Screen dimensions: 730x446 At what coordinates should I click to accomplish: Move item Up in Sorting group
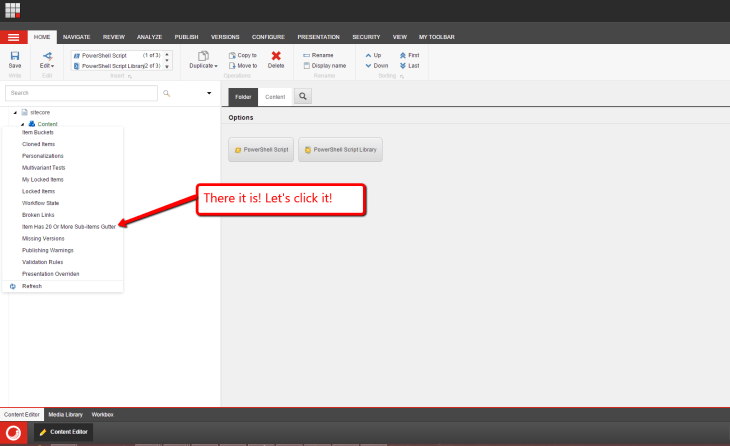coord(368,55)
